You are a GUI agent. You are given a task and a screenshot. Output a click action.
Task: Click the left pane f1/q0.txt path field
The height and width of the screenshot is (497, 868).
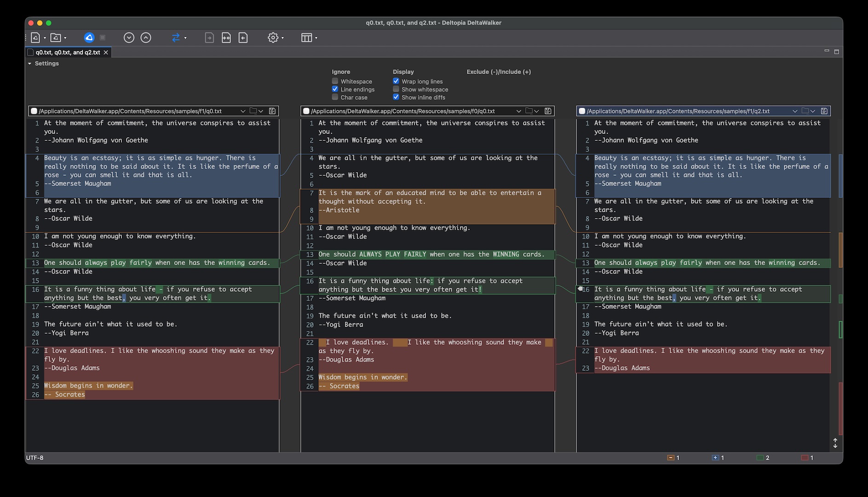[138, 111]
